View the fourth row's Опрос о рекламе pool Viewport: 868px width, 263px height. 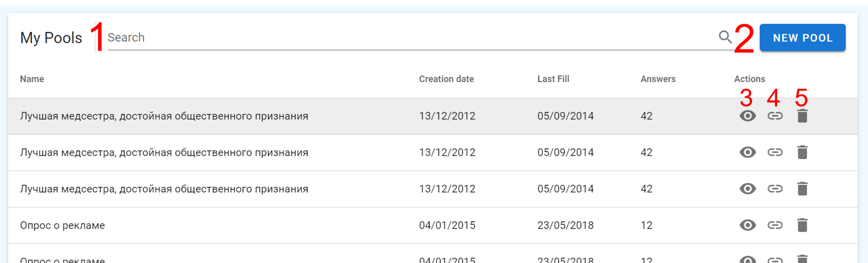point(747,226)
